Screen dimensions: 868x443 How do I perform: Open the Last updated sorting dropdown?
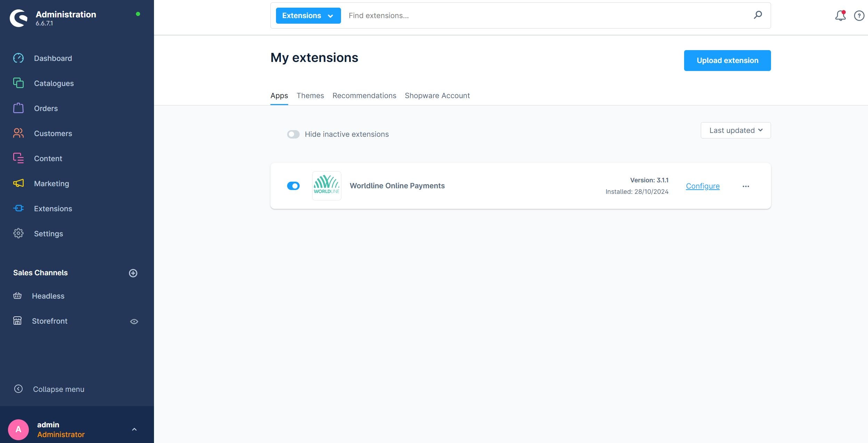735,130
